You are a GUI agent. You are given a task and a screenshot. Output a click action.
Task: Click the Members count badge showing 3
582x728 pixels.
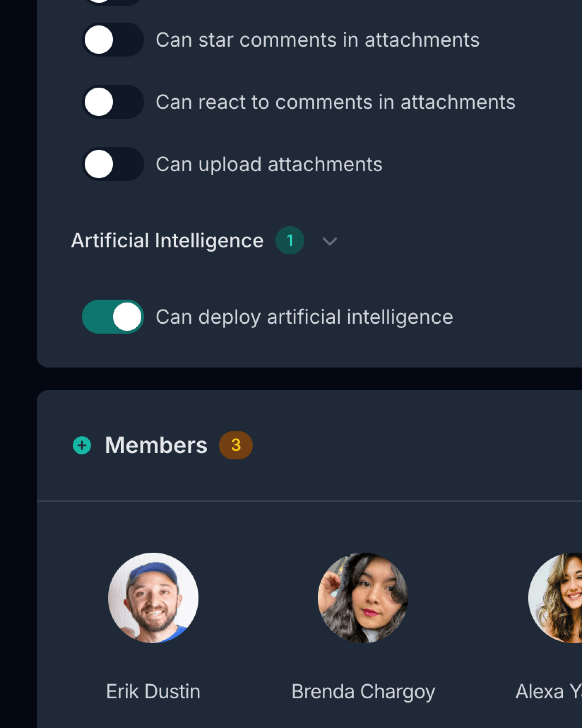[x=236, y=445]
